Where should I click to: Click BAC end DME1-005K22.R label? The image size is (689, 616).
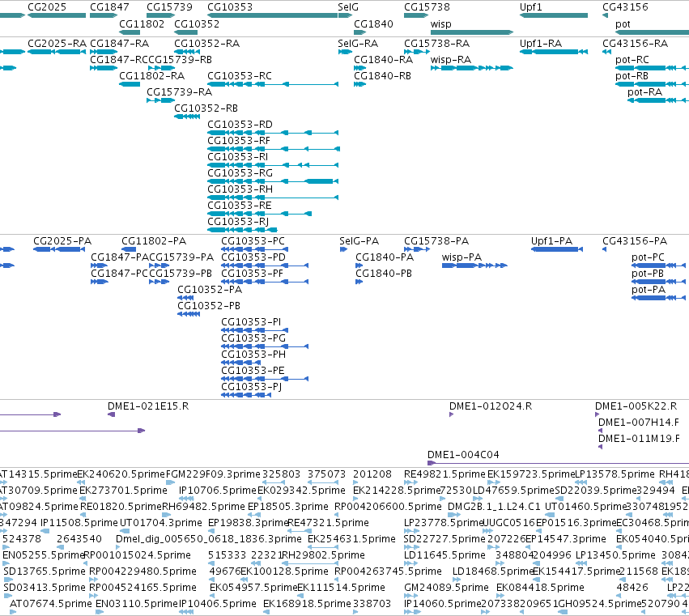(636, 406)
